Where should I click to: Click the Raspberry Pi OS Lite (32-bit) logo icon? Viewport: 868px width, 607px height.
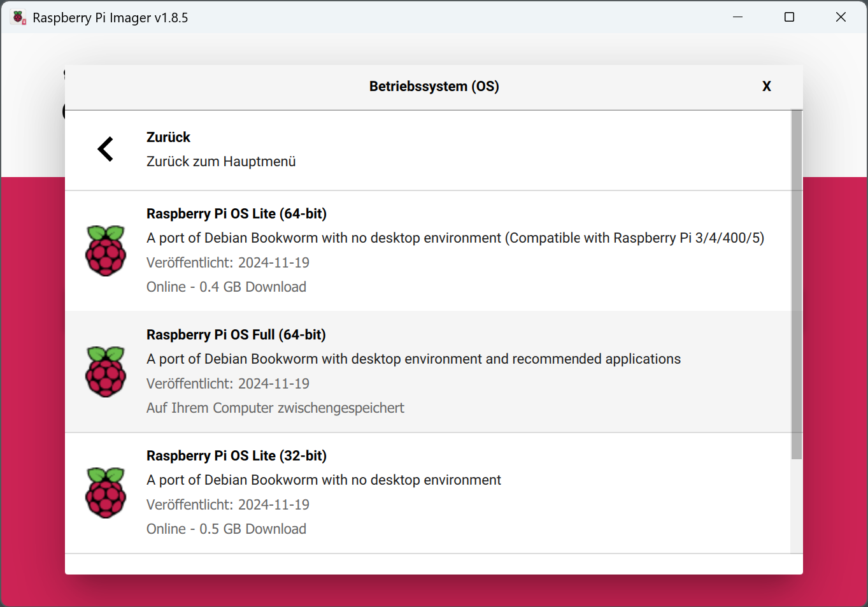106,492
